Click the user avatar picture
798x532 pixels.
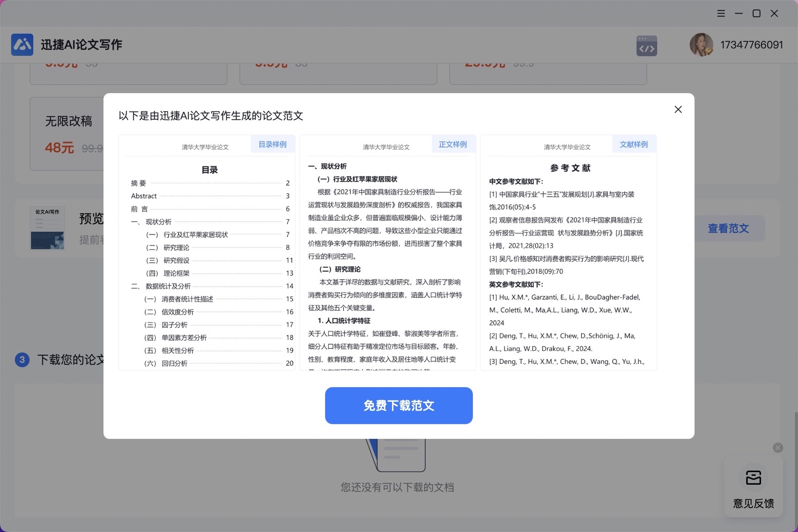pyautogui.click(x=701, y=44)
